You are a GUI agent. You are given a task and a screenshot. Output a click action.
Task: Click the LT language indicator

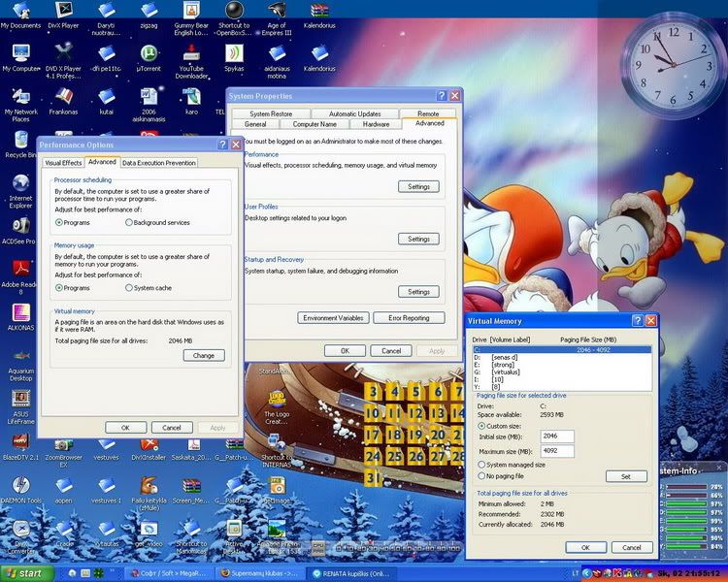(x=576, y=573)
